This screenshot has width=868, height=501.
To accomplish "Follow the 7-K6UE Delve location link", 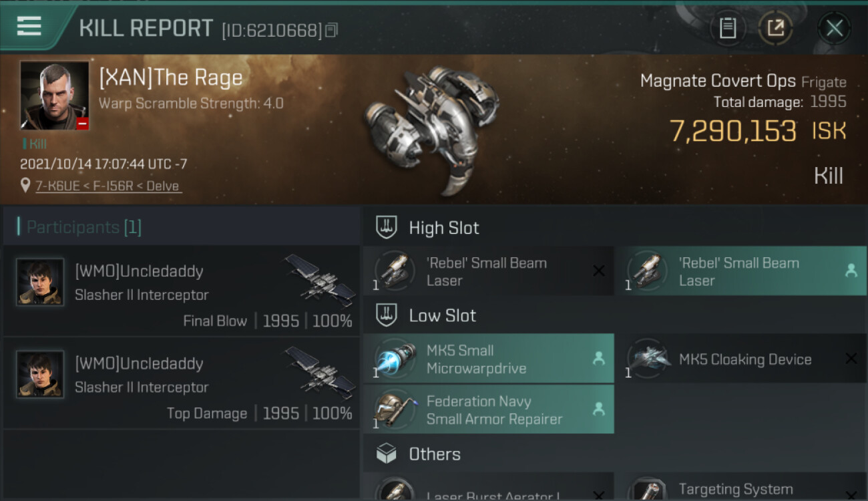I will click(x=107, y=186).
